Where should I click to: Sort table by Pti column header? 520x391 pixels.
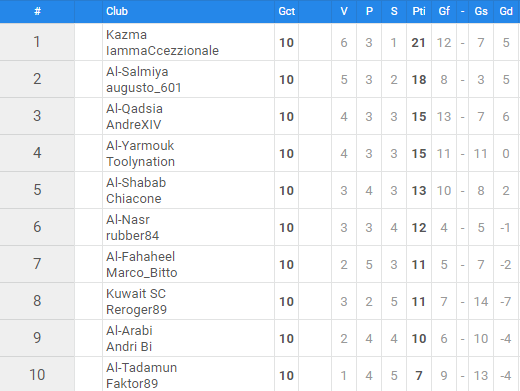pyautogui.click(x=419, y=11)
